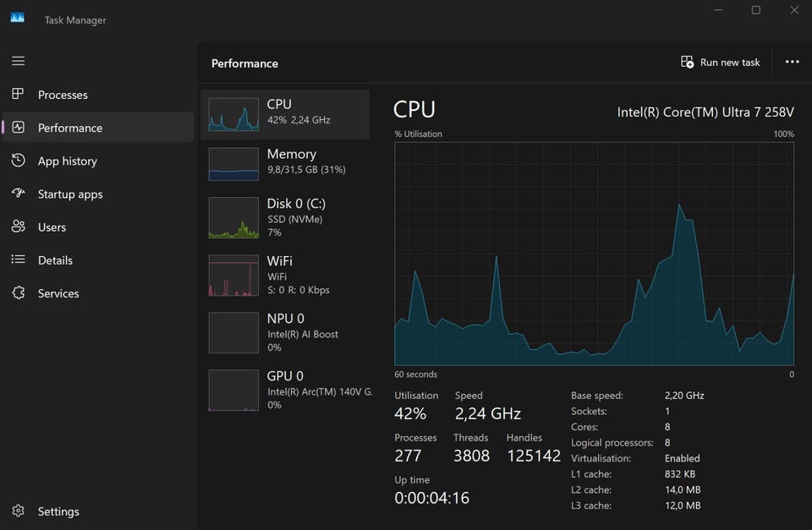Click the Services puzzle icon
Image resolution: width=812 pixels, height=530 pixels.
[18, 292]
